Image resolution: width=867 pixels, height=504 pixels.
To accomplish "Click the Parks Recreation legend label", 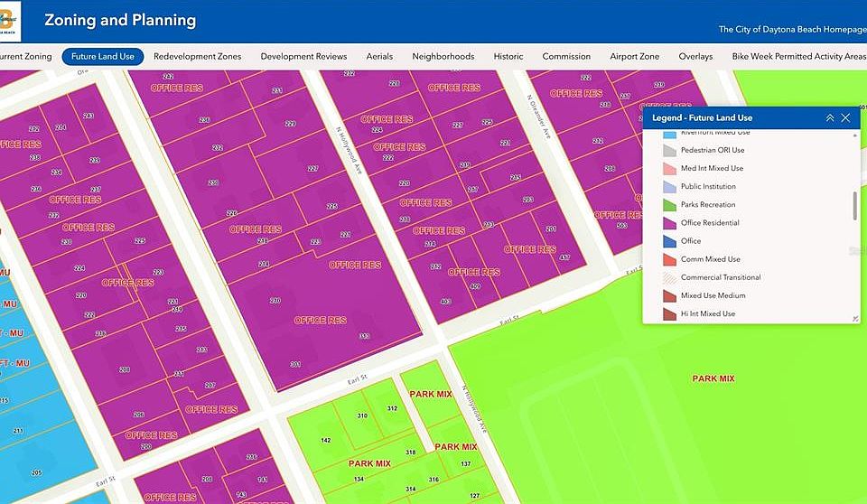I will 708,205.
